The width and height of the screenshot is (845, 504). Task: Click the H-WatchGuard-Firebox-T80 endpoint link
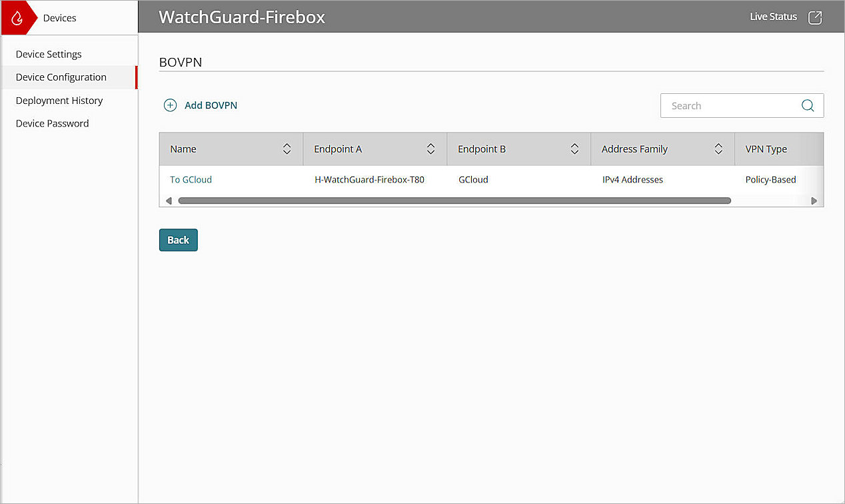(x=370, y=179)
